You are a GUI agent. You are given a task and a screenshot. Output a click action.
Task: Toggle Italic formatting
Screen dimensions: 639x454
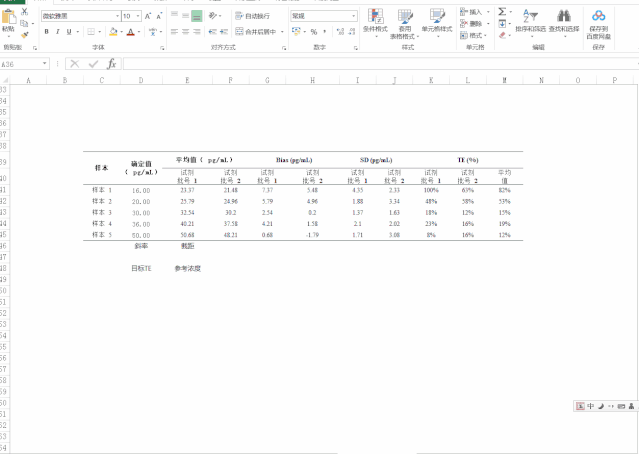(58, 31)
